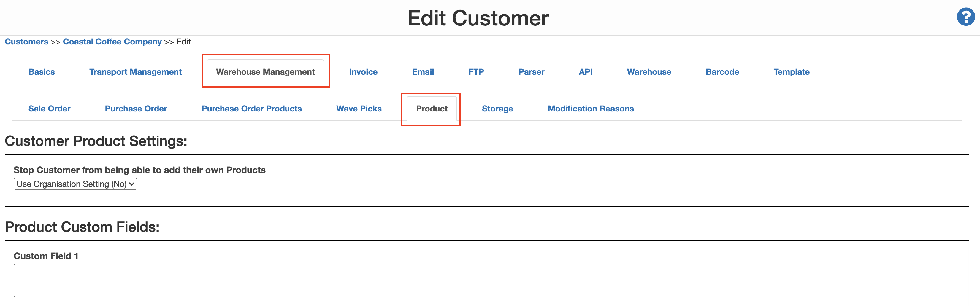Select the Warehouse Management tab
This screenshot has height=306, width=980.
pyautogui.click(x=265, y=71)
